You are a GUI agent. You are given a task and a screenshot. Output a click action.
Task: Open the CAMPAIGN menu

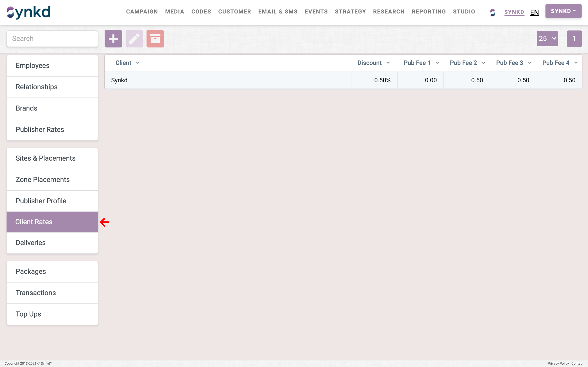(x=142, y=12)
